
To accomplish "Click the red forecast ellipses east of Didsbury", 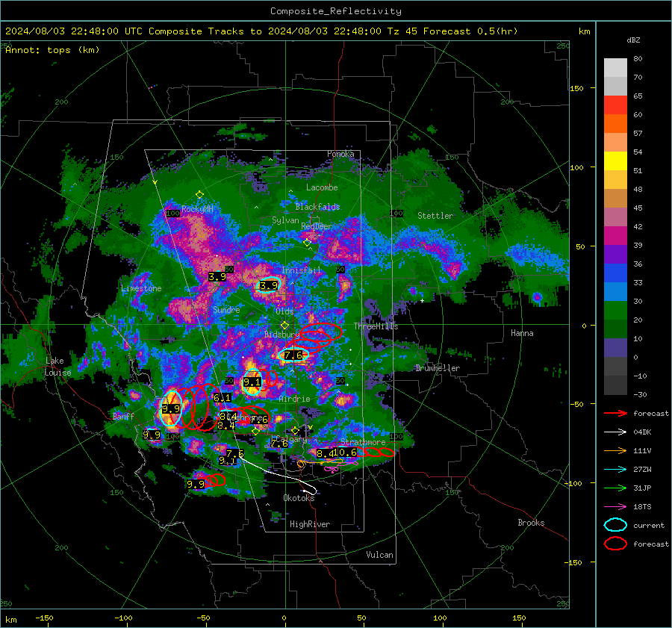I will click(316, 336).
